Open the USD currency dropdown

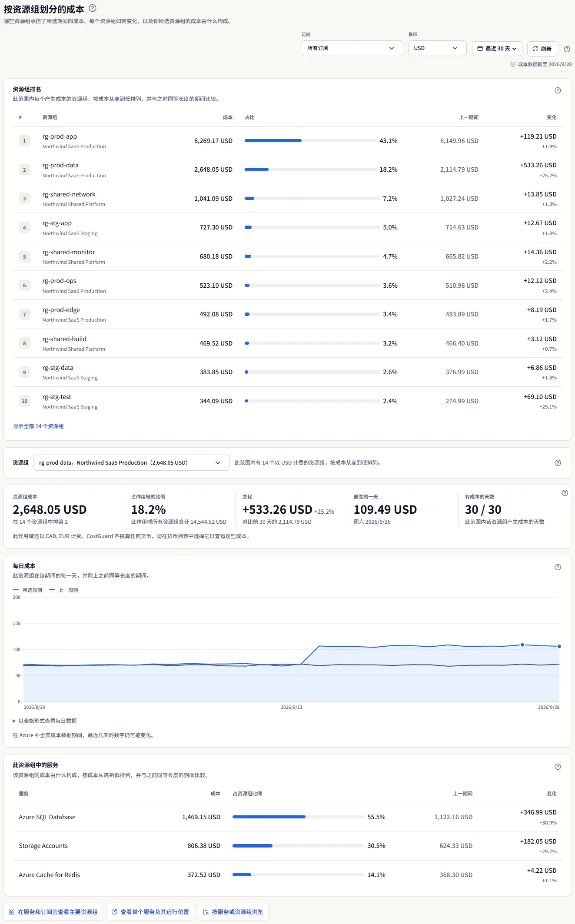click(x=437, y=48)
